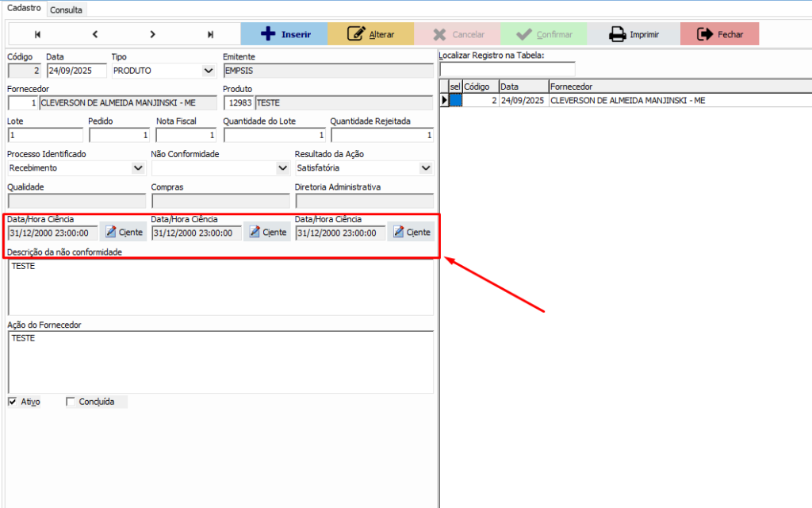Uncheck the Ativo checkbox

12,402
